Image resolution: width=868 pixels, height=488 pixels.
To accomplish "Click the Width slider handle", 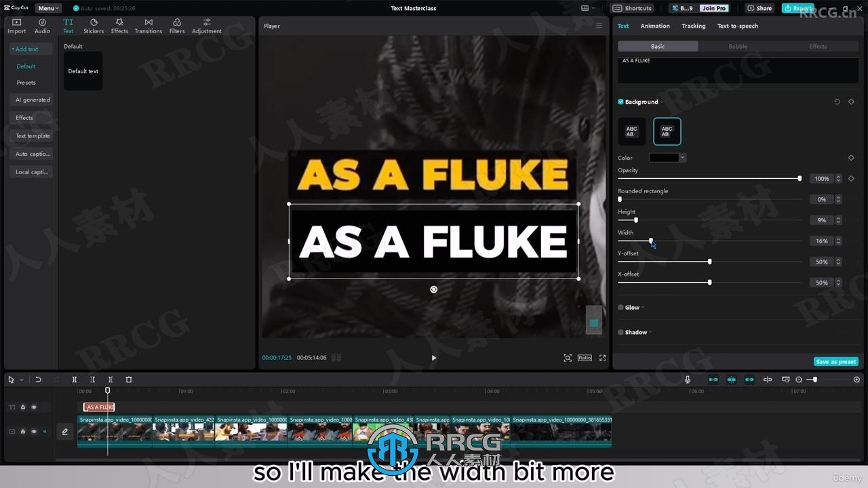I will coord(651,241).
